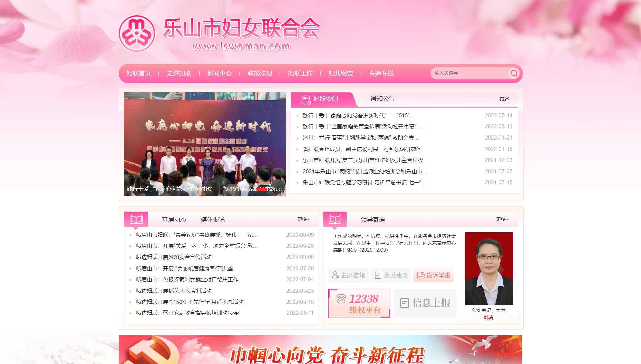This screenshot has height=364, width=641.
Task: Open 妇联工作 menu item
Action: (x=300, y=73)
